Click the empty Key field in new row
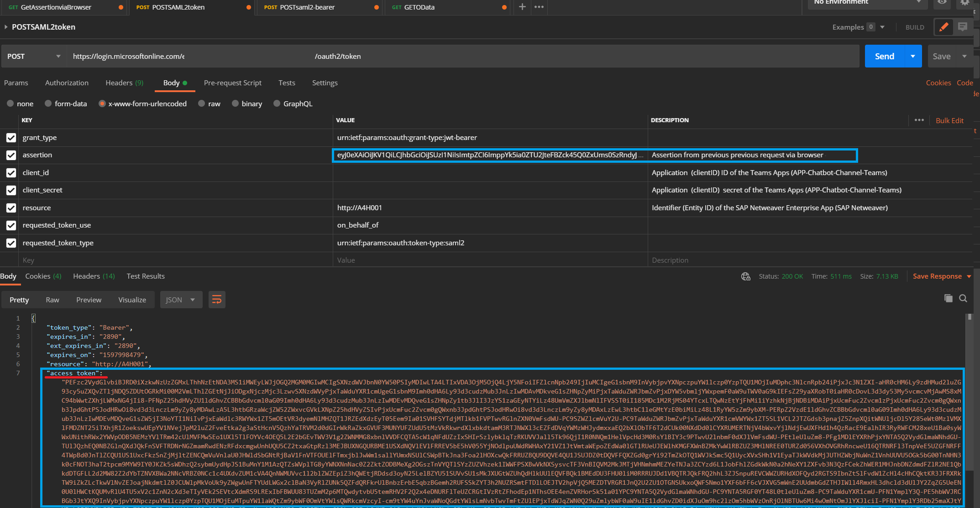980x508 pixels. [176, 260]
